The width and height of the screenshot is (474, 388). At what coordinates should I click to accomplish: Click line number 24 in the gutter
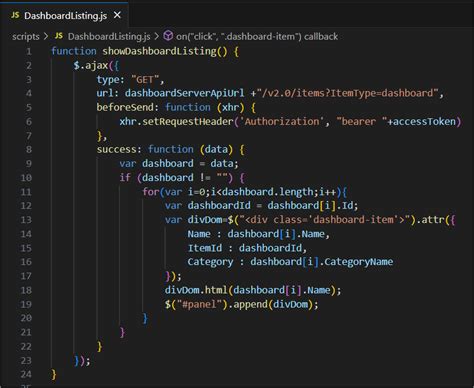[26, 374]
